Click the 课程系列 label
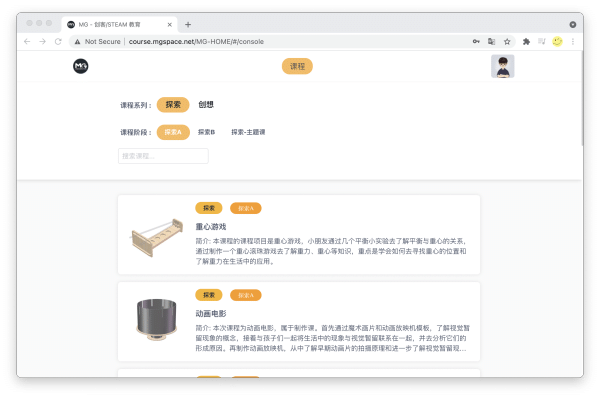The height and width of the screenshot is (398, 600). tap(136, 105)
